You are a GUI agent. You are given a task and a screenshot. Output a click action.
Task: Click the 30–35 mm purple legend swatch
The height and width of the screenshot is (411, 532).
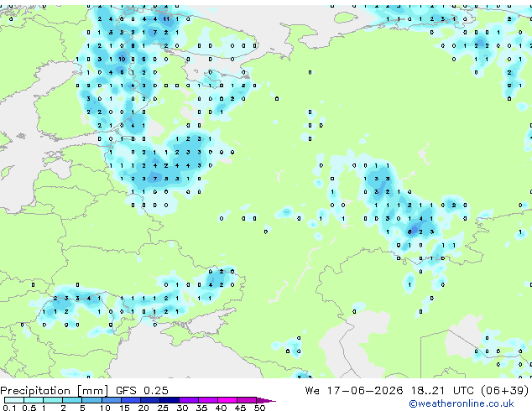(x=188, y=400)
